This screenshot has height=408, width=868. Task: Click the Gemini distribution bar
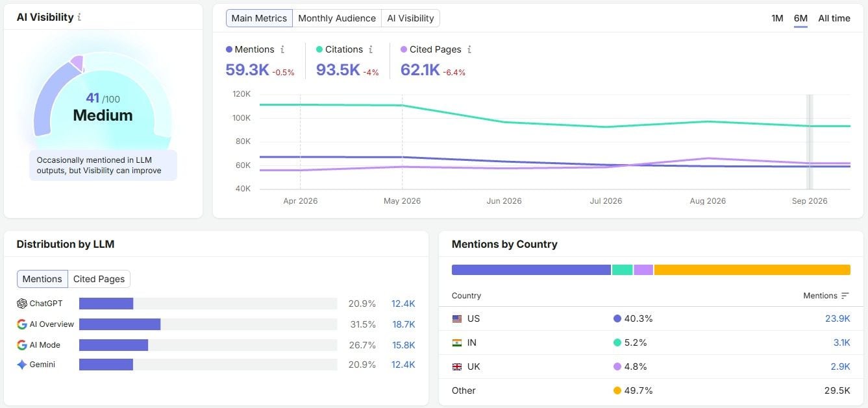(106, 365)
